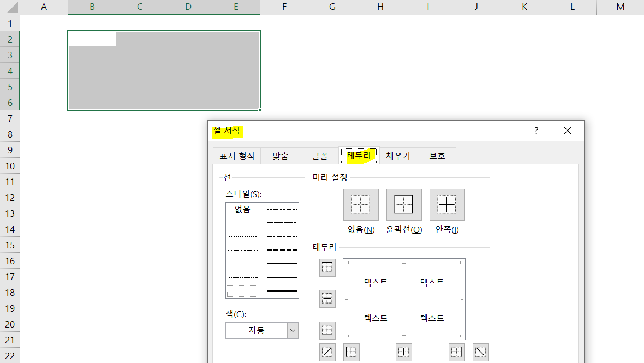Switch to the 글꼴 tab
Screen dimensions: 644x363
coord(319,156)
